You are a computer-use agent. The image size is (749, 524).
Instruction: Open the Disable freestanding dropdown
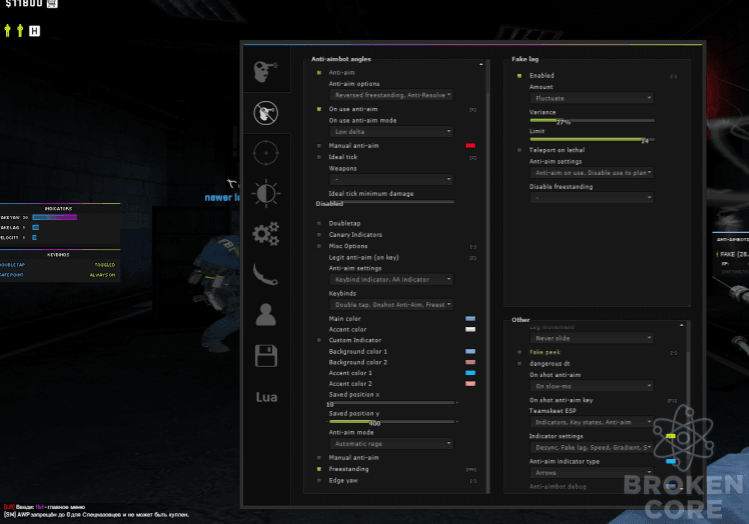(x=591, y=197)
